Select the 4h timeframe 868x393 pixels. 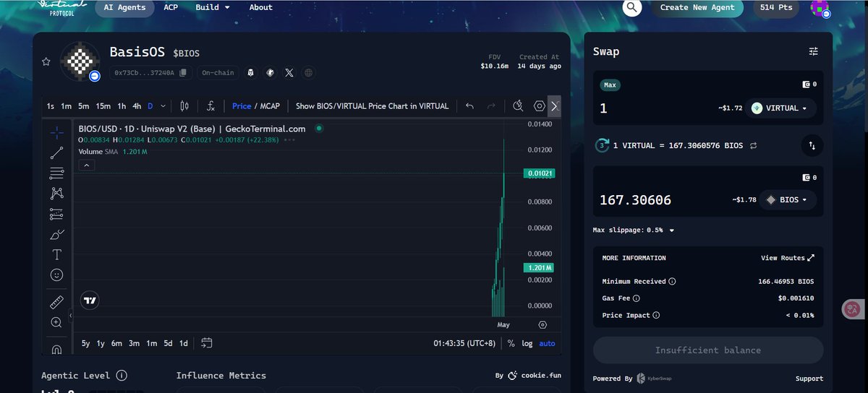click(137, 105)
